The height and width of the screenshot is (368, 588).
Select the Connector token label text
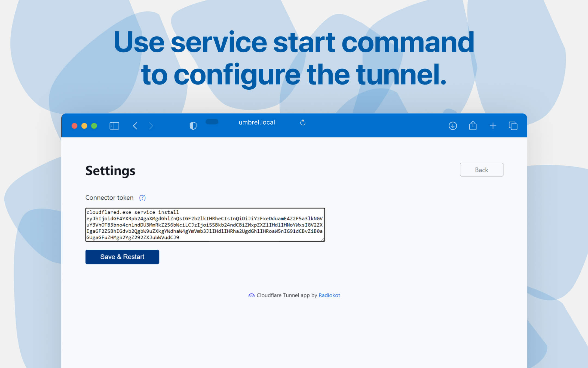tap(109, 197)
